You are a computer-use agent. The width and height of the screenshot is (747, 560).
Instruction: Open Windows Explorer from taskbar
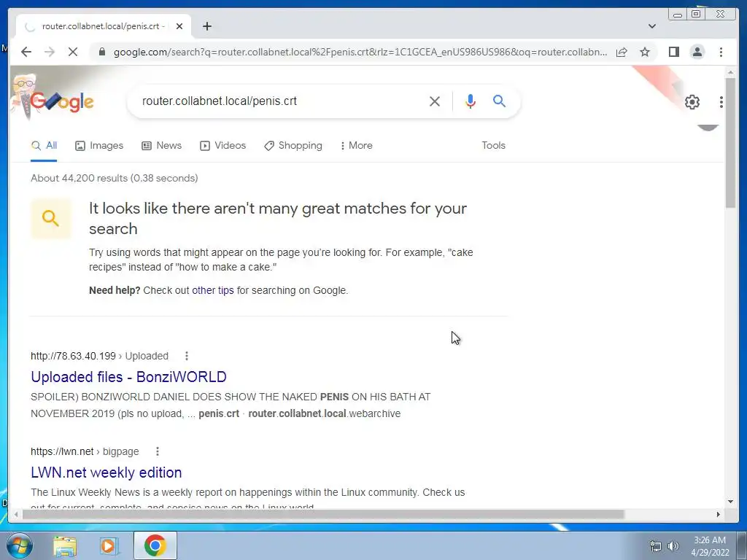click(x=64, y=545)
